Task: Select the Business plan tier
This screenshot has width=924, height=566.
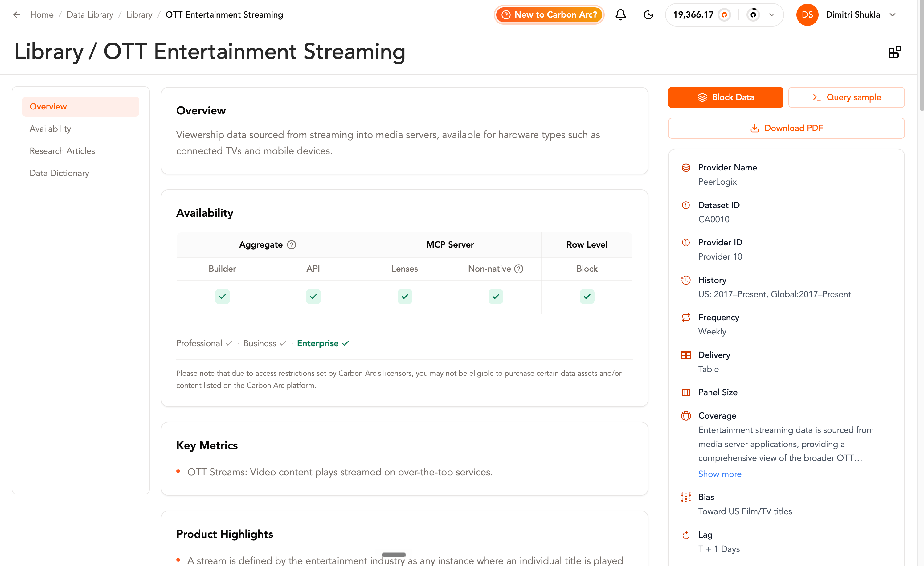Action: (265, 343)
